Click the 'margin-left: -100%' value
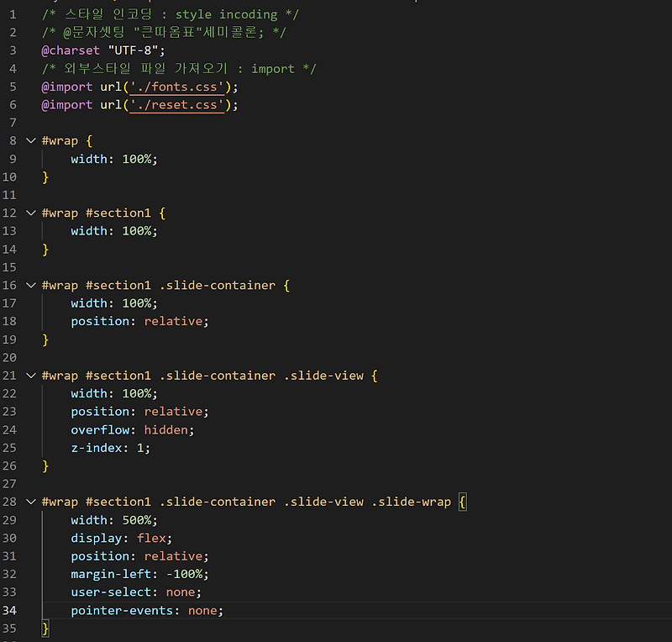 click(x=186, y=573)
